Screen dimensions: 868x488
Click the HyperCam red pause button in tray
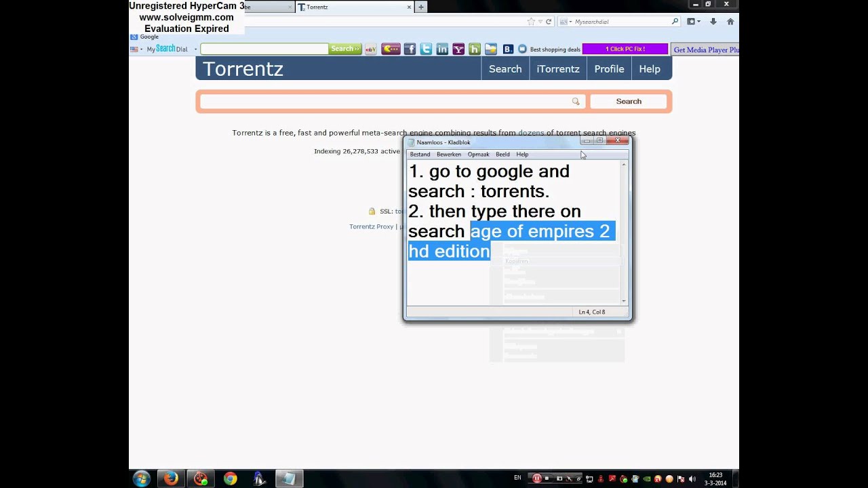point(537,478)
